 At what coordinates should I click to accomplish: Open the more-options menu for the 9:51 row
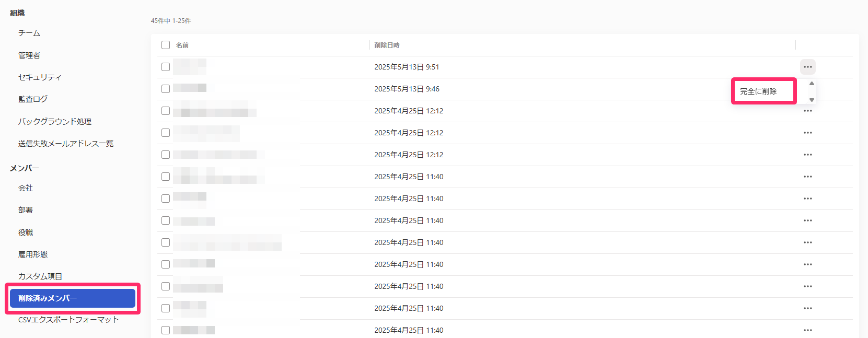[x=807, y=67]
